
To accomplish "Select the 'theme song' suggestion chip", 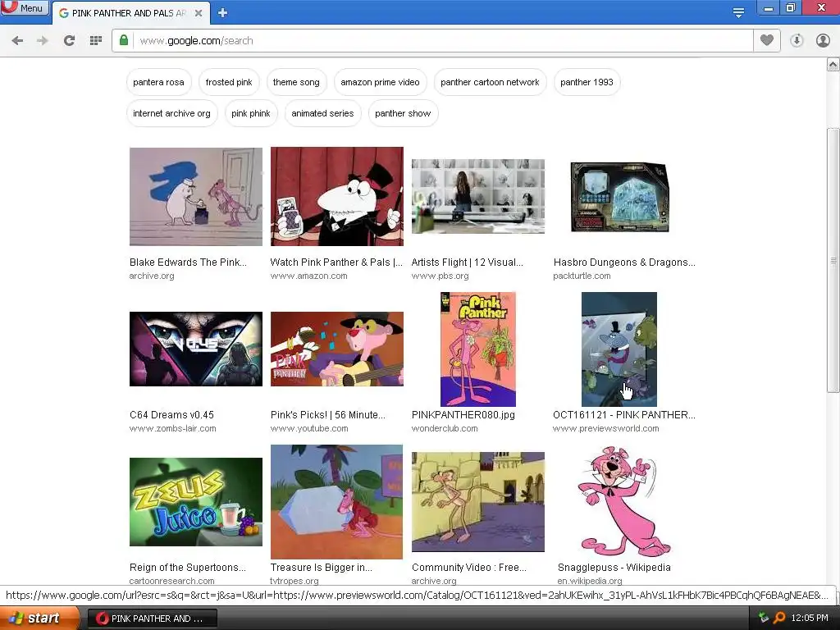I will 296,82.
